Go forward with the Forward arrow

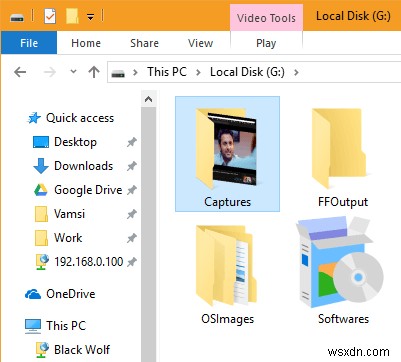(50, 72)
